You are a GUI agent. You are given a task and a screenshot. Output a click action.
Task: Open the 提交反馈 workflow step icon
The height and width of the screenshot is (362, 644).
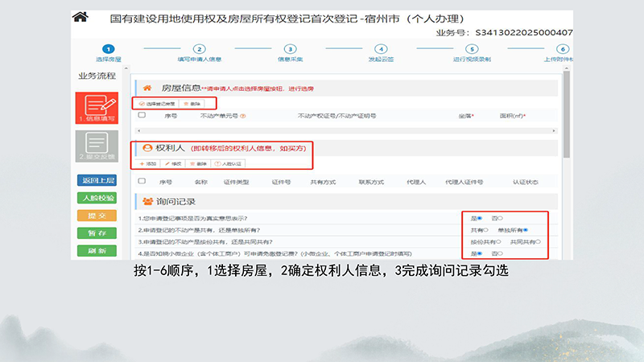pos(97,146)
